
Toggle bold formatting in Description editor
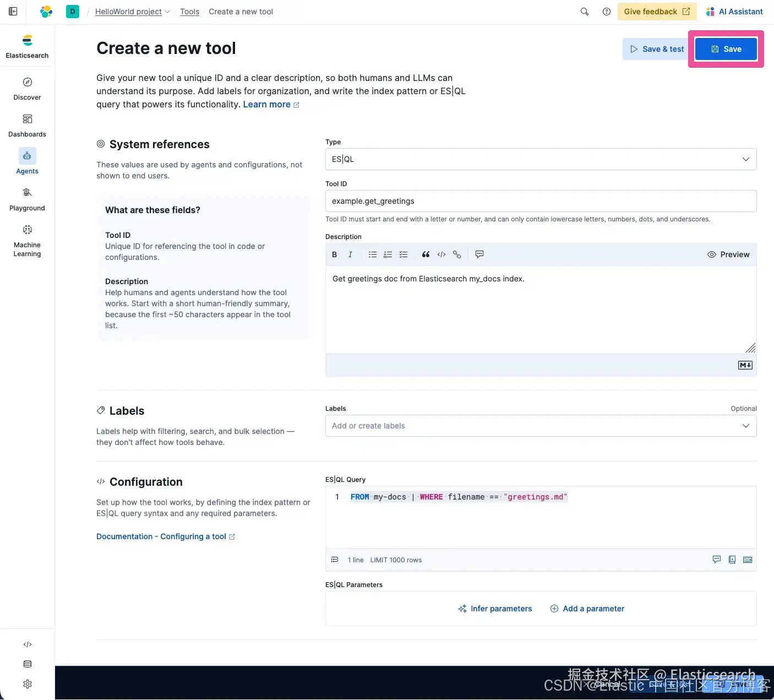[334, 254]
